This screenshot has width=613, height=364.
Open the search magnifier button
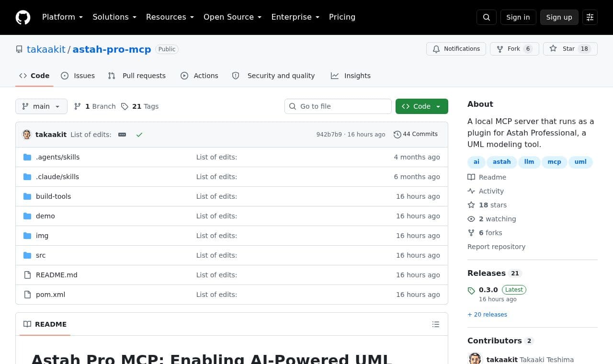tap(487, 17)
